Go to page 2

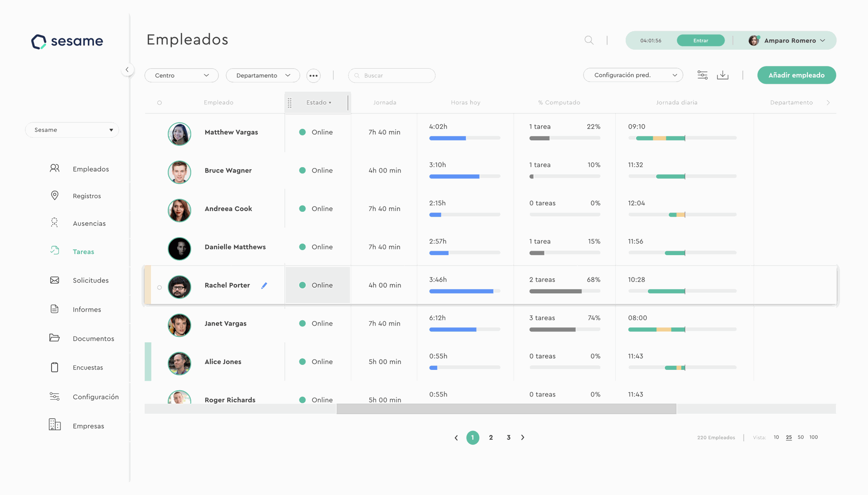click(491, 437)
